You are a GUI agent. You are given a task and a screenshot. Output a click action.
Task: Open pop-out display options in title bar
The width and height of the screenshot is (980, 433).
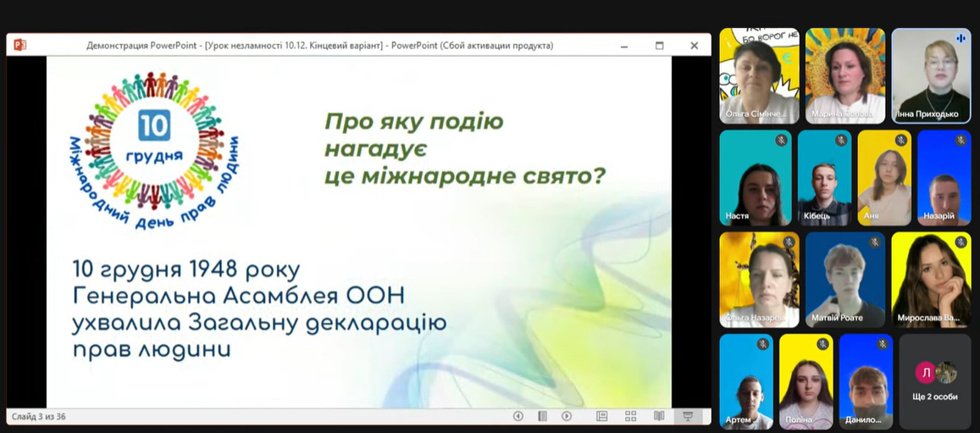659,45
